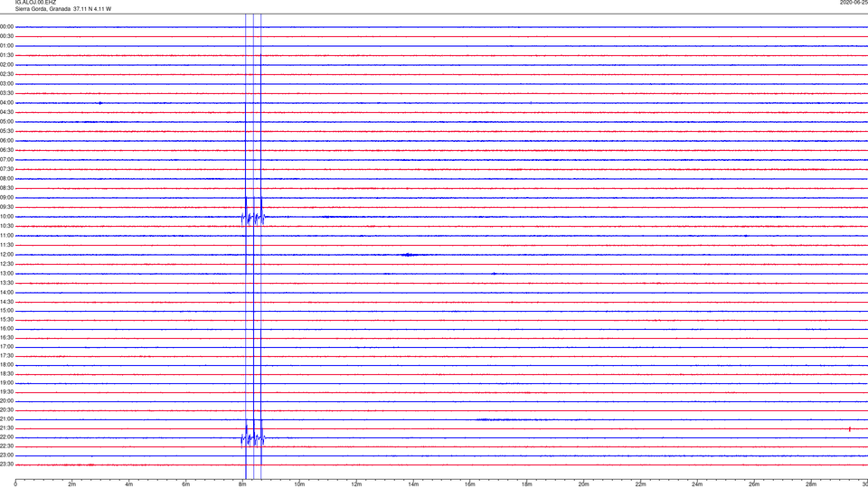Select the 21:00 trace time label

point(6,419)
